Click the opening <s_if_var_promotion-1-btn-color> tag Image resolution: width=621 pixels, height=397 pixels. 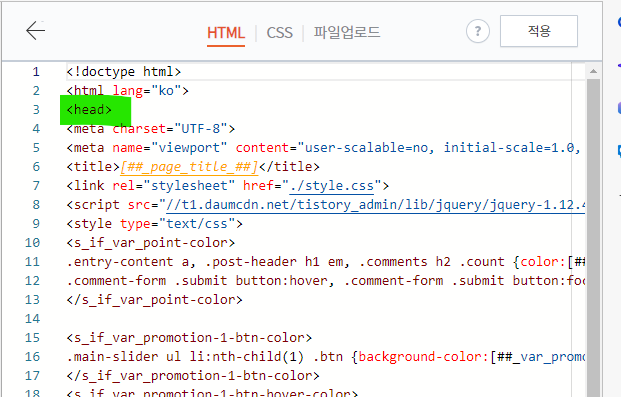189,338
